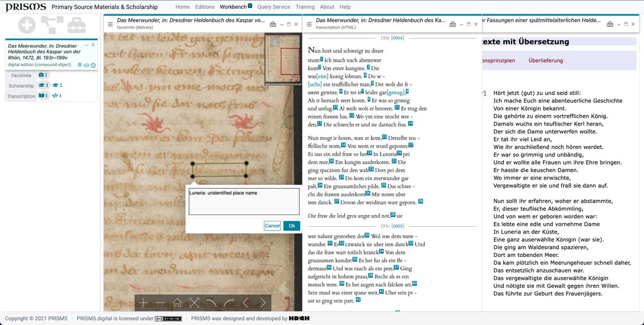Collapse the Meerwunder digital edition card
The width and height of the screenshot is (644, 325).
click(x=86, y=45)
